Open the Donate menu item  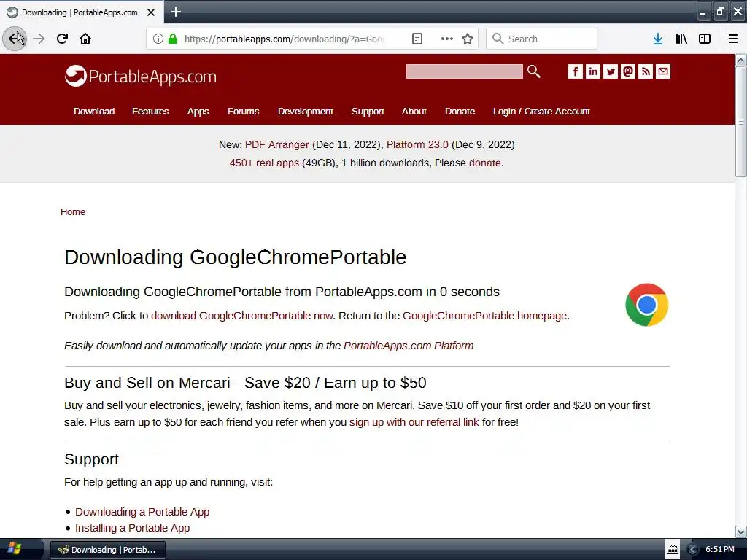[460, 111]
